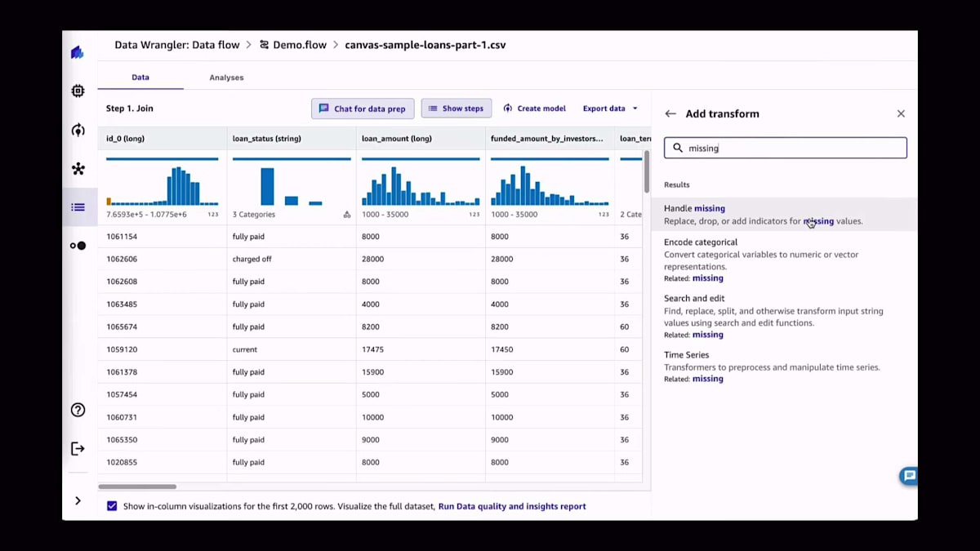Viewport: 980px width, 551px height.
Task: Click the search magnifier icon
Action: 678,148
